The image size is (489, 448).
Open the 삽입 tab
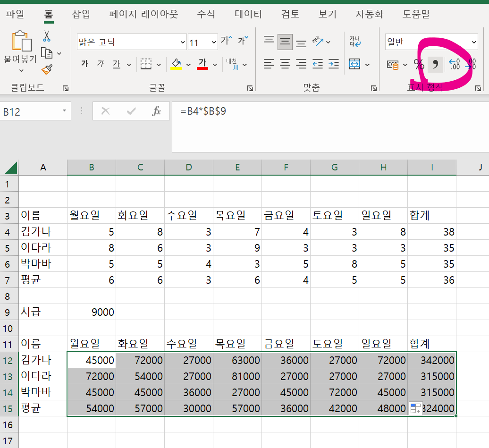click(x=81, y=14)
